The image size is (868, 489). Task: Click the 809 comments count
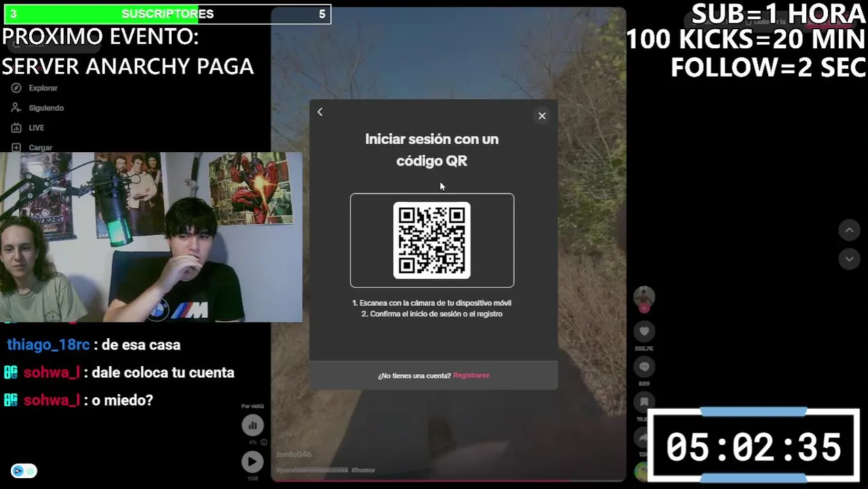pyautogui.click(x=644, y=384)
